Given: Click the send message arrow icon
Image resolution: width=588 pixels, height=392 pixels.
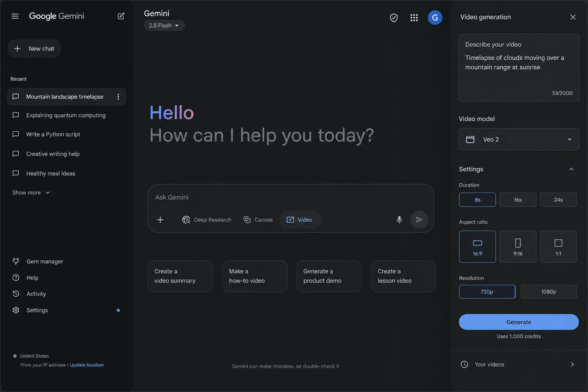Looking at the screenshot, I should click(419, 220).
